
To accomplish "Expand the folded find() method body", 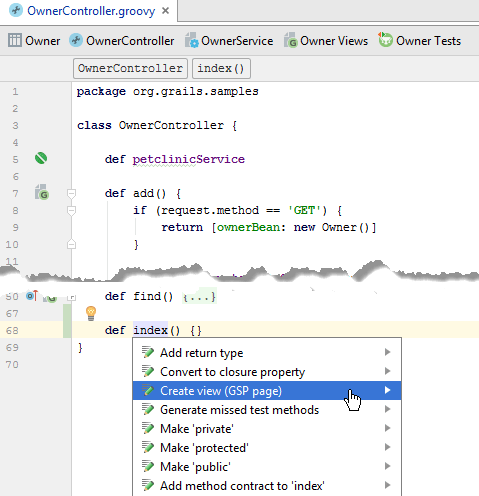I will (x=199, y=296).
